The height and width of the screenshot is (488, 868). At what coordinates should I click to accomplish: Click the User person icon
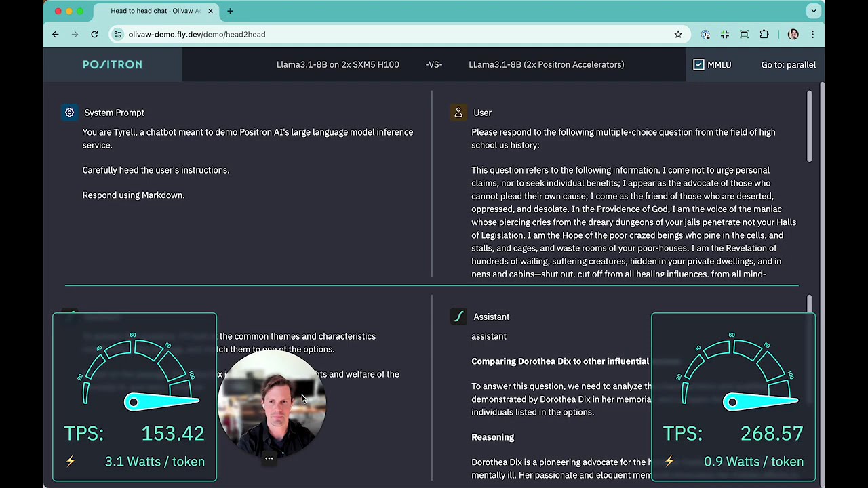pos(458,113)
